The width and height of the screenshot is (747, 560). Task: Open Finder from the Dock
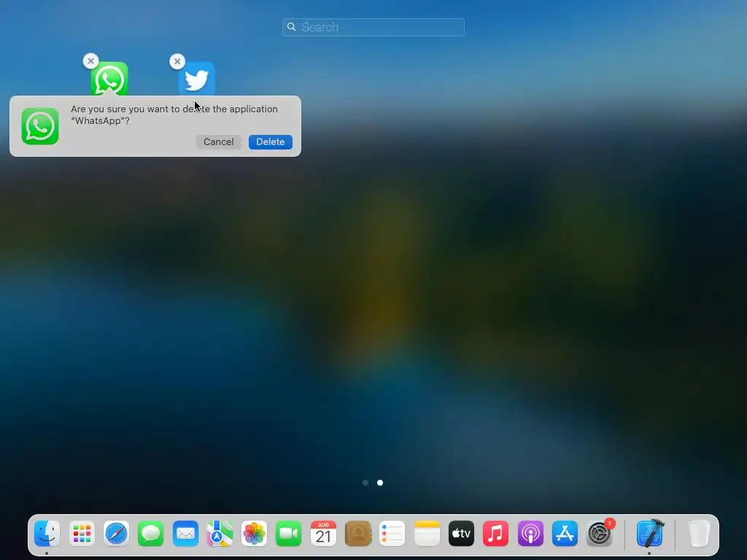(x=47, y=533)
